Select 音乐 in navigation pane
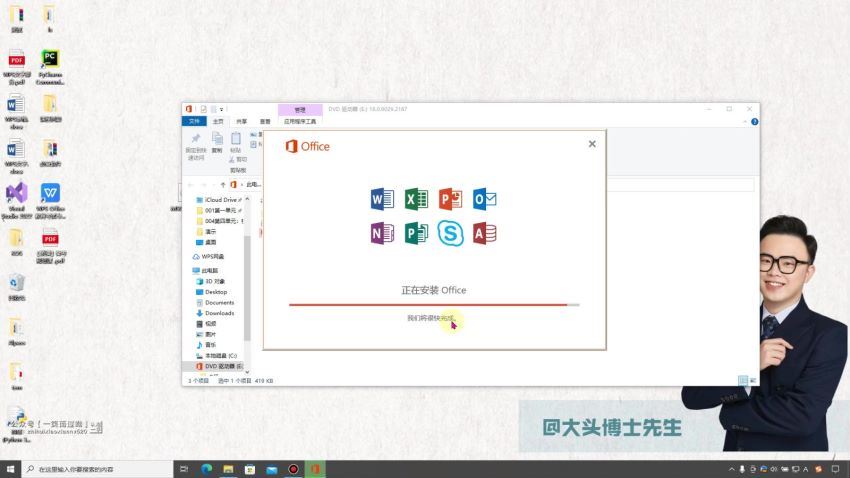Screen dimensions: 850x478 coord(206,345)
